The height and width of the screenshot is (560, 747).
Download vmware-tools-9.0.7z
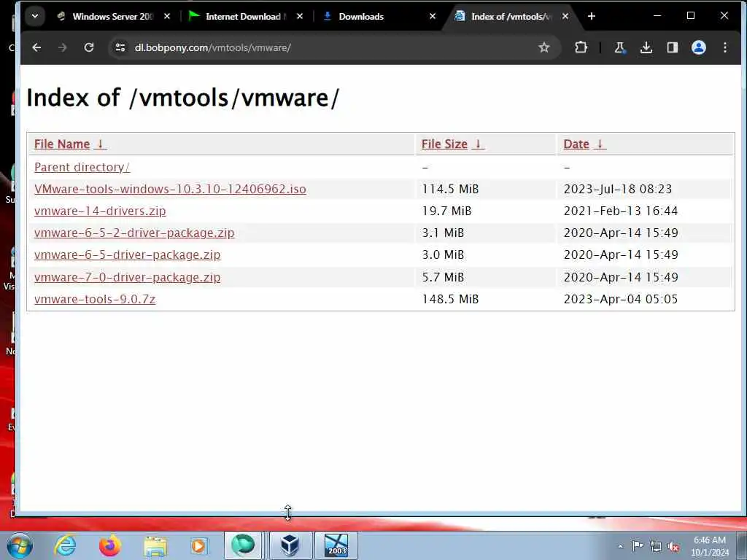95,299
